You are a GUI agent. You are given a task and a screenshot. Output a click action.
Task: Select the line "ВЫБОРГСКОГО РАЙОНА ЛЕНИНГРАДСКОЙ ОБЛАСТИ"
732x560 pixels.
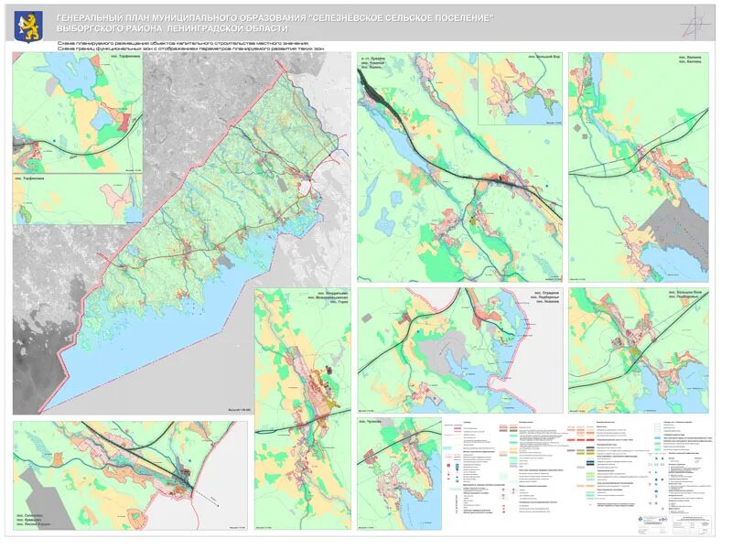(173, 28)
